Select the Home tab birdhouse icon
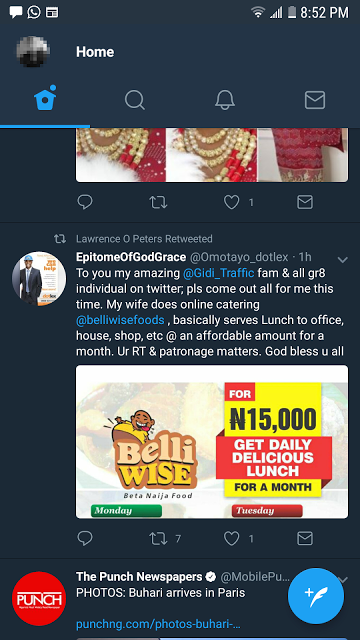 (x=45, y=98)
